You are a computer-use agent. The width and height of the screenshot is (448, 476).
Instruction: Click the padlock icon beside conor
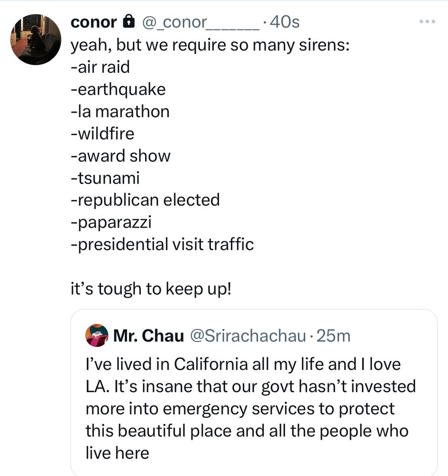(127, 22)
